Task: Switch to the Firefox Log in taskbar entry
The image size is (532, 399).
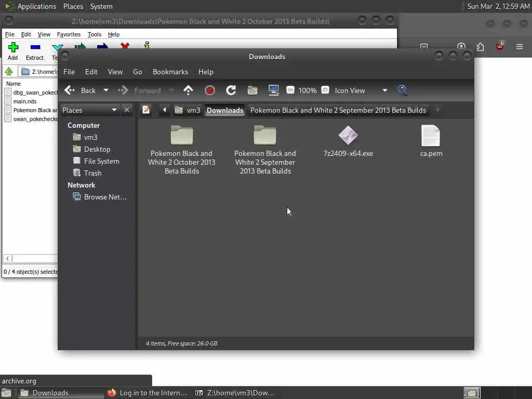Action: [x=147, y=393]
